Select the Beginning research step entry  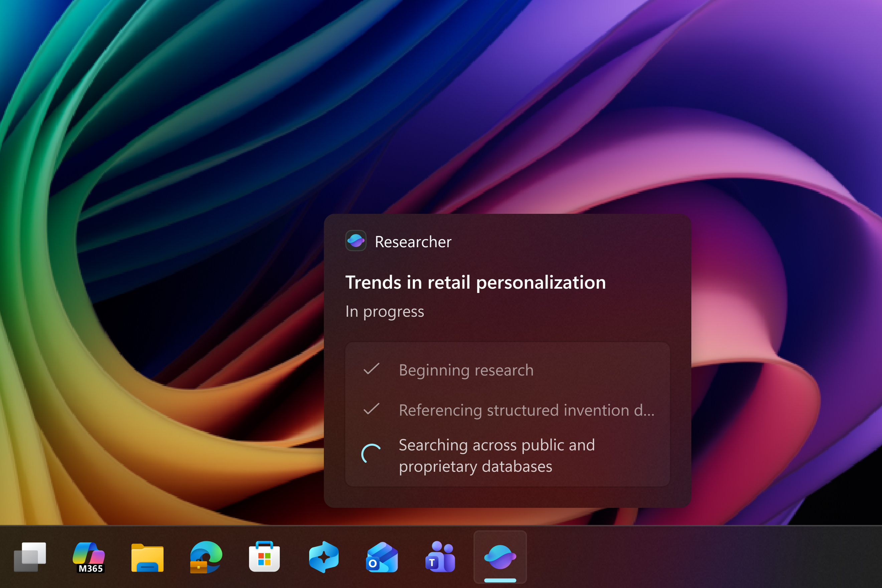tap(466, 370)
